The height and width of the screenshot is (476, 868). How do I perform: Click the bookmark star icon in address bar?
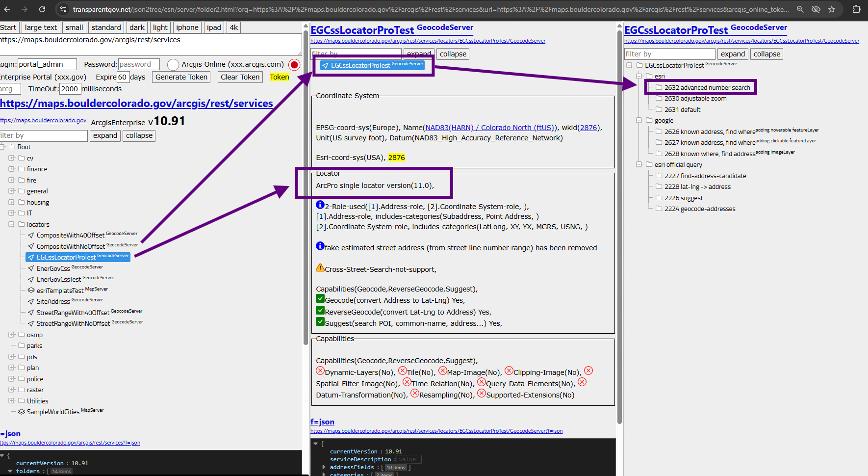tap(832, 9)
